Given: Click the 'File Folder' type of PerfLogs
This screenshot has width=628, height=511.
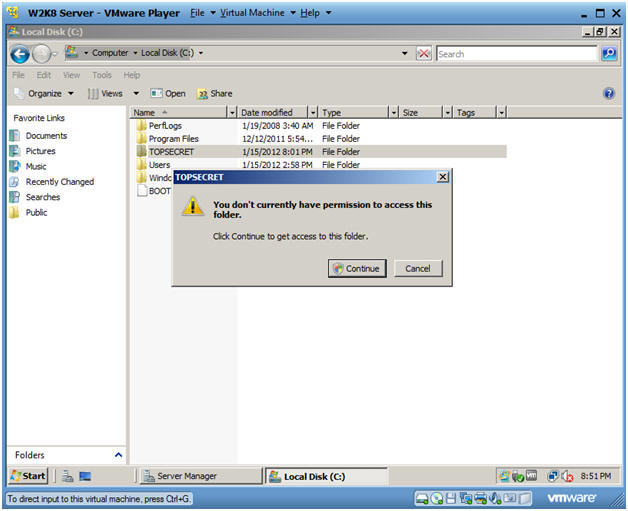Looking at the screenshot, I should click(341, 126).
